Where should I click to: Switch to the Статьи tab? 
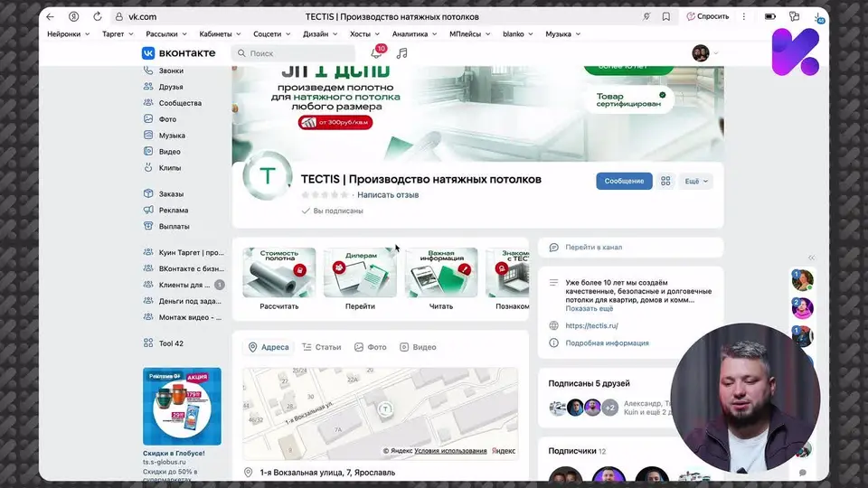pyautogui.click(x=322, y=347)
